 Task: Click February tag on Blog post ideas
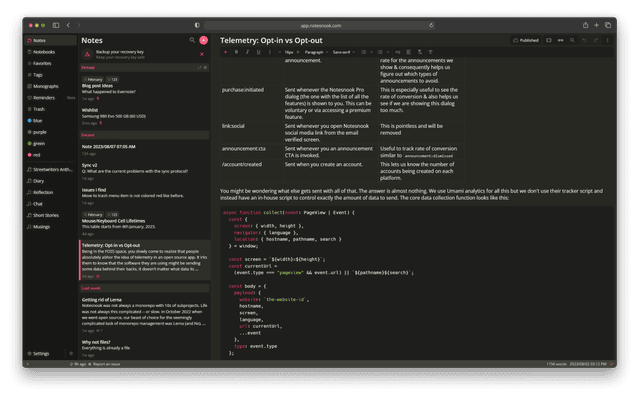pyautogui.click(x=93, y=79)
